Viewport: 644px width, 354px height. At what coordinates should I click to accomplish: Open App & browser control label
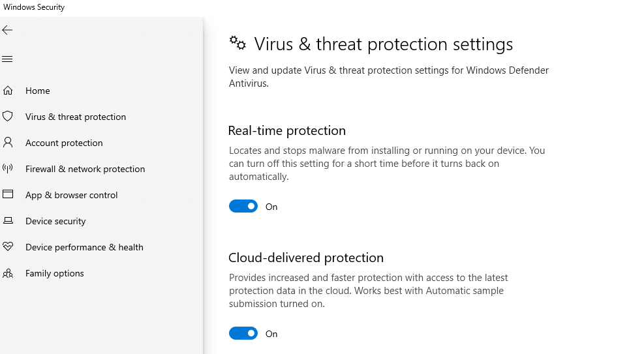click(x=71, y=195)
